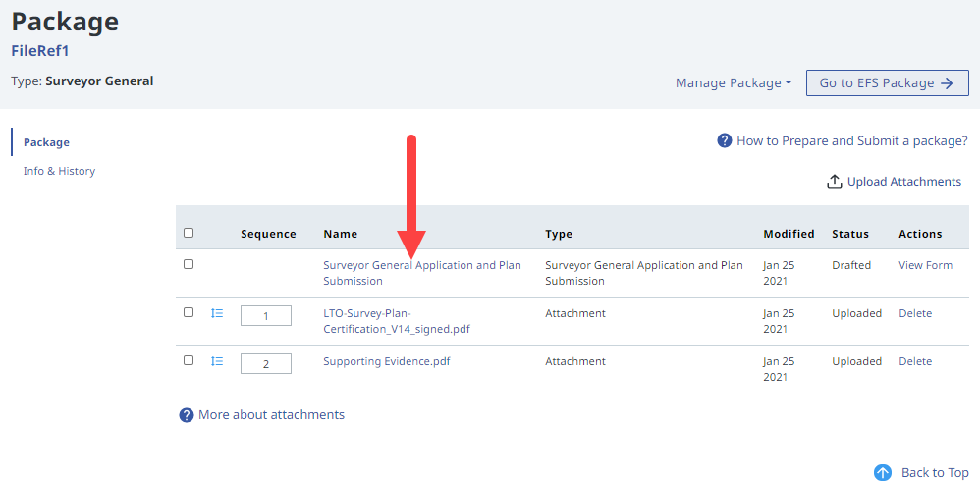Select the Supporting Evidence.pdf row checkbox
This screenshot has width=980, height=489.
point(189,360)
